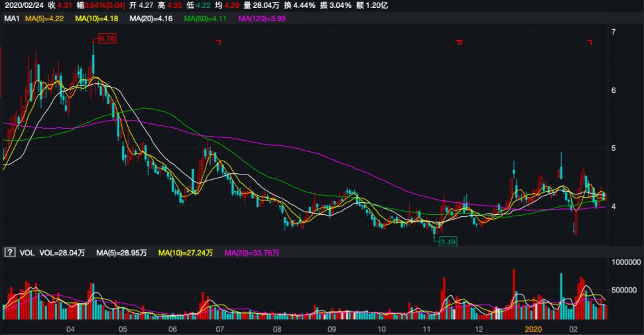Select the MA1 indicator label
644x335 pixels.
11,19
